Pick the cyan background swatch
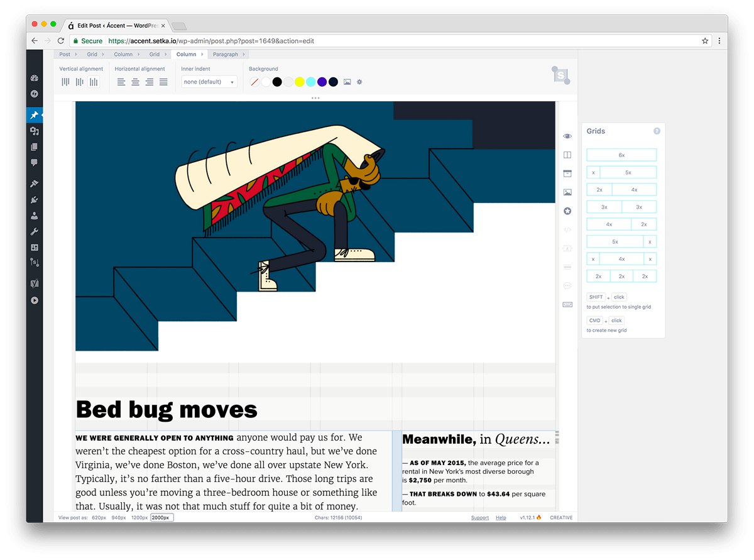 310,82
